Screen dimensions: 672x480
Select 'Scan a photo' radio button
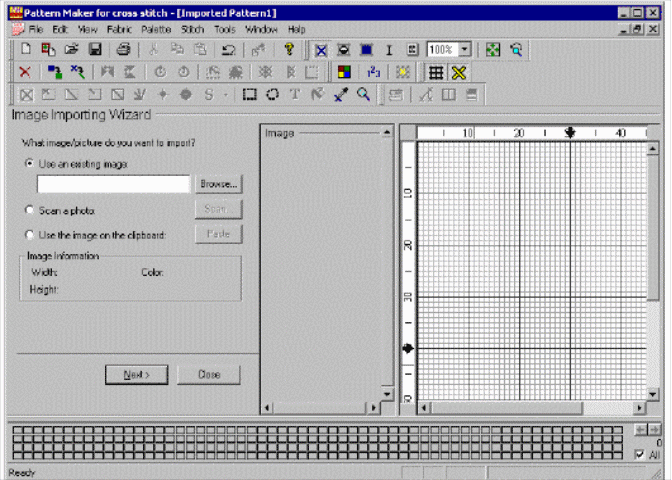click(29, 210)
